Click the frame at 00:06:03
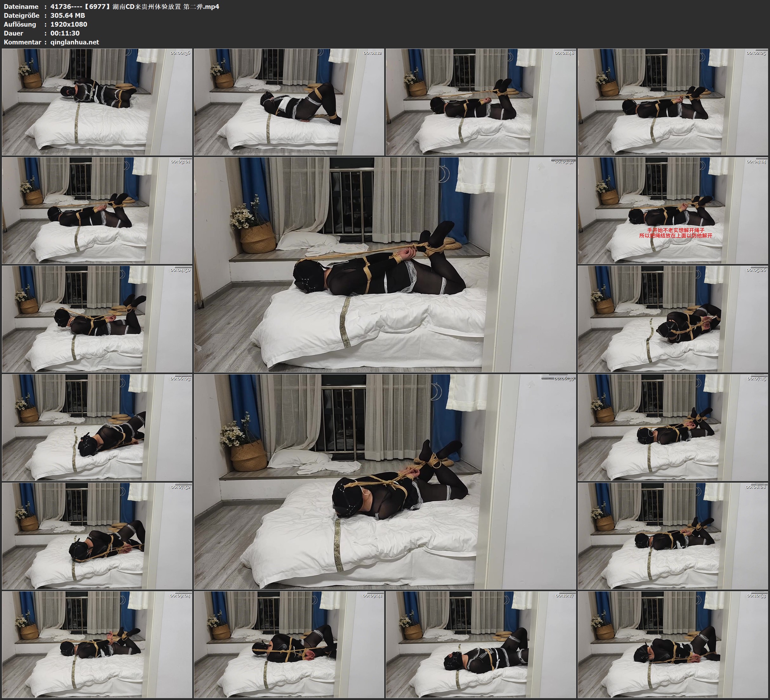 [97, 427]
